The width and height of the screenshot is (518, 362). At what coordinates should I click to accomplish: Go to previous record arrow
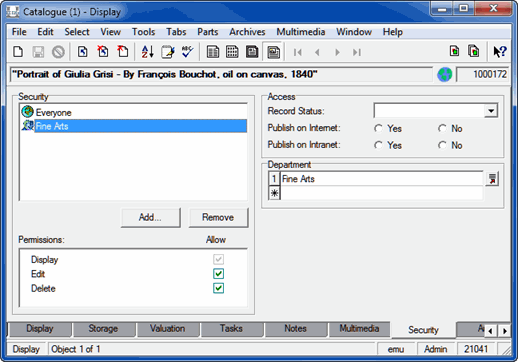click(317, 52)
